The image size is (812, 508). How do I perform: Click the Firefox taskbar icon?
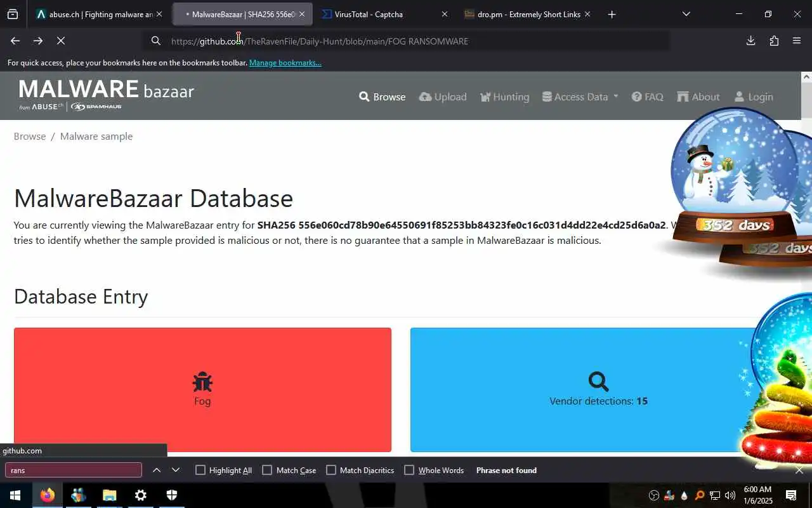[47, 495]
